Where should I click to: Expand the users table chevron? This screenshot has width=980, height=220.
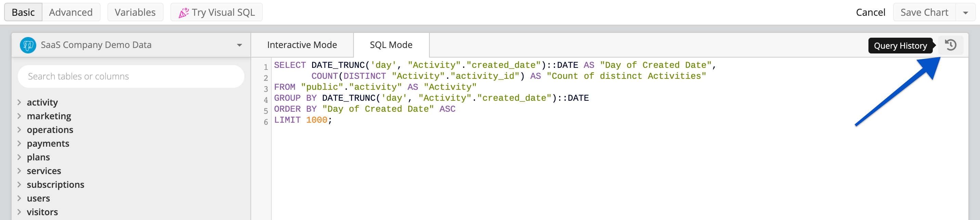(x=19, y=198)
